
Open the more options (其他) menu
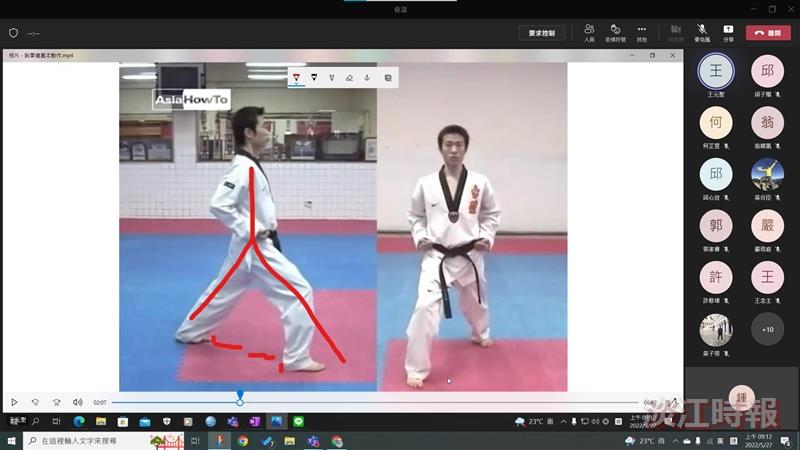coord(641,32)
